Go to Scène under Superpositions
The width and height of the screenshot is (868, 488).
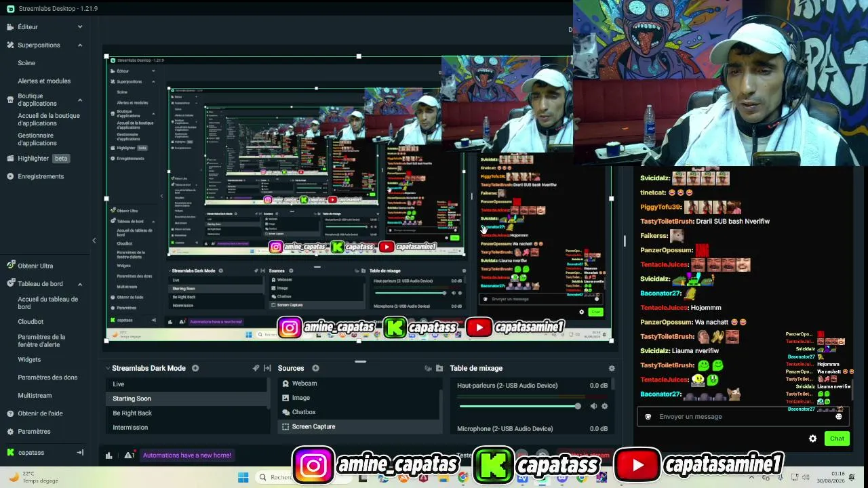pos(26,63)
